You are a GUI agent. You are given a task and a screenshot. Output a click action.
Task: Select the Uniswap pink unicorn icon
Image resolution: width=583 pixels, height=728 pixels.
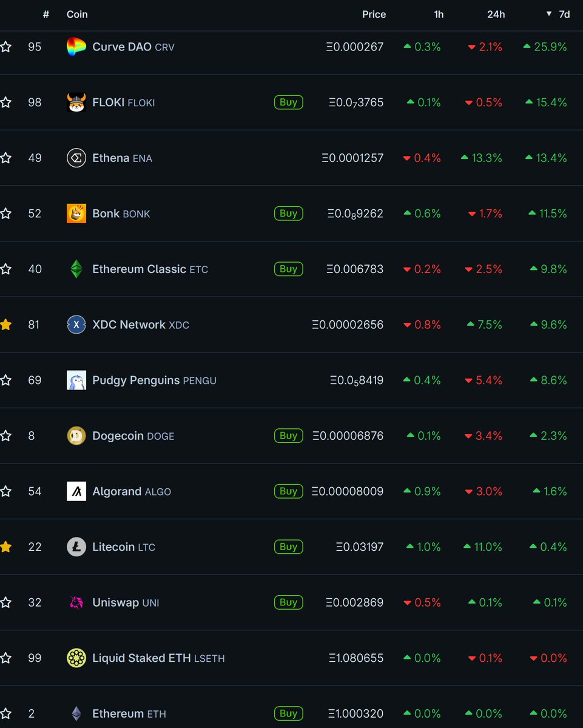point(76,602)
